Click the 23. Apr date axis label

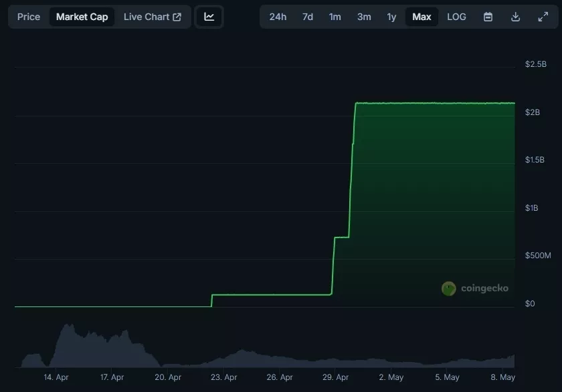pos(223,377)
